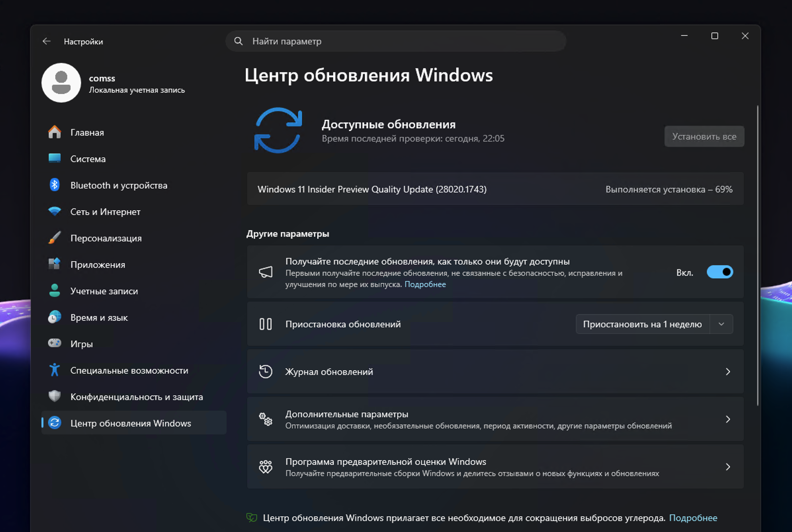792x532 pixels.
Task: Click the Учетные записи person icon
Action: (x=55, y=290)
